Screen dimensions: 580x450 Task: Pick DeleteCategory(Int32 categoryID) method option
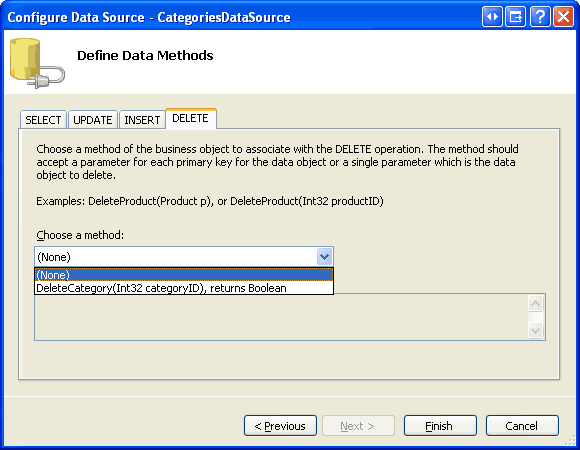[x=184, y=288]
